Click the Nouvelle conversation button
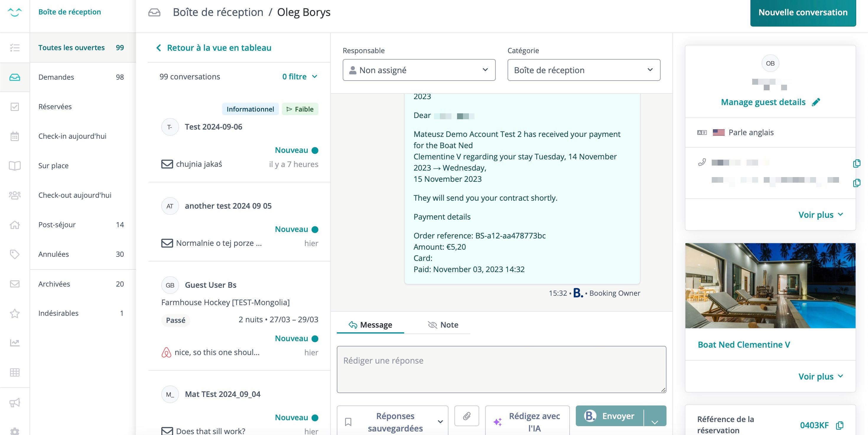The height and width of the screenshot is (435, 868). point(803,12)
